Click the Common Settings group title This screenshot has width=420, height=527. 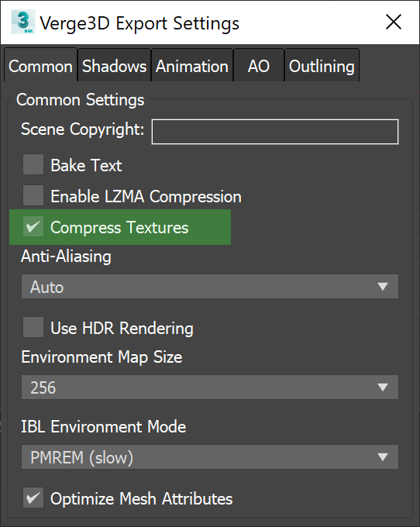pos(81,100)
